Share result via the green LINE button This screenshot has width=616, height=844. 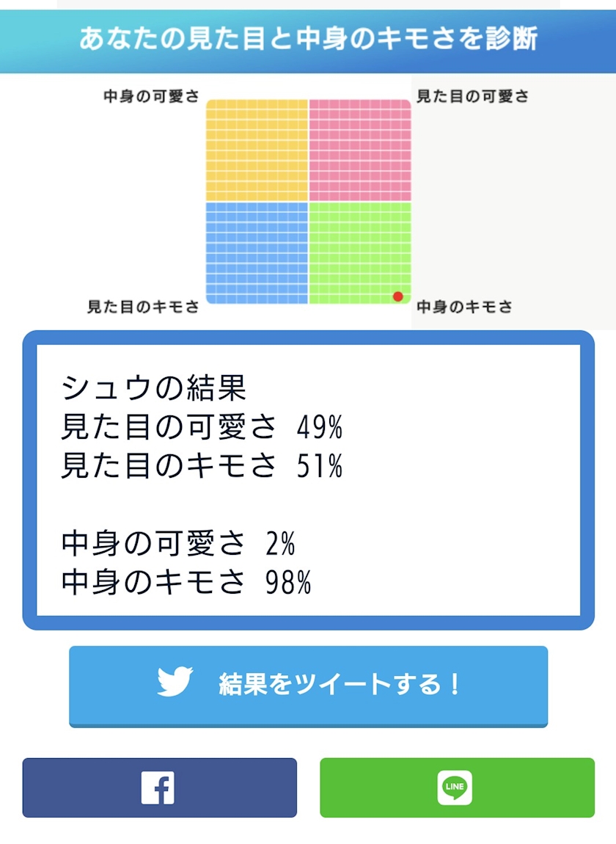coord(458,787)
